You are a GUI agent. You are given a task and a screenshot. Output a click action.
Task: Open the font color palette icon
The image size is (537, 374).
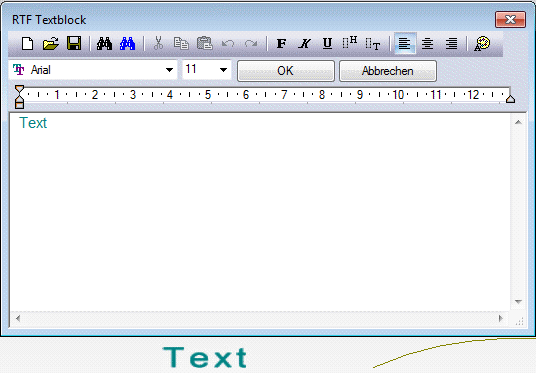(x=482, y=44)
